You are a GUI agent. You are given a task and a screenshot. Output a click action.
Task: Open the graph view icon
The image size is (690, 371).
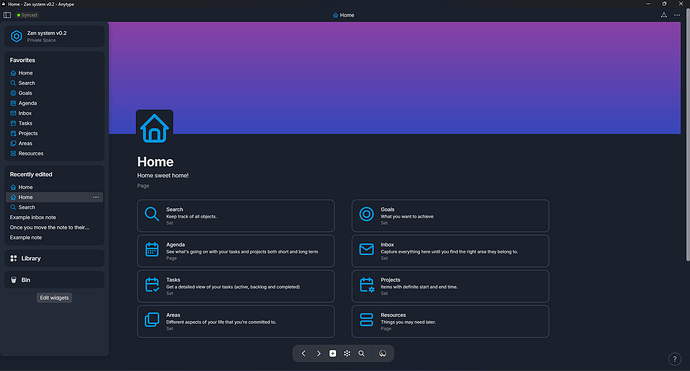point(664,15)
